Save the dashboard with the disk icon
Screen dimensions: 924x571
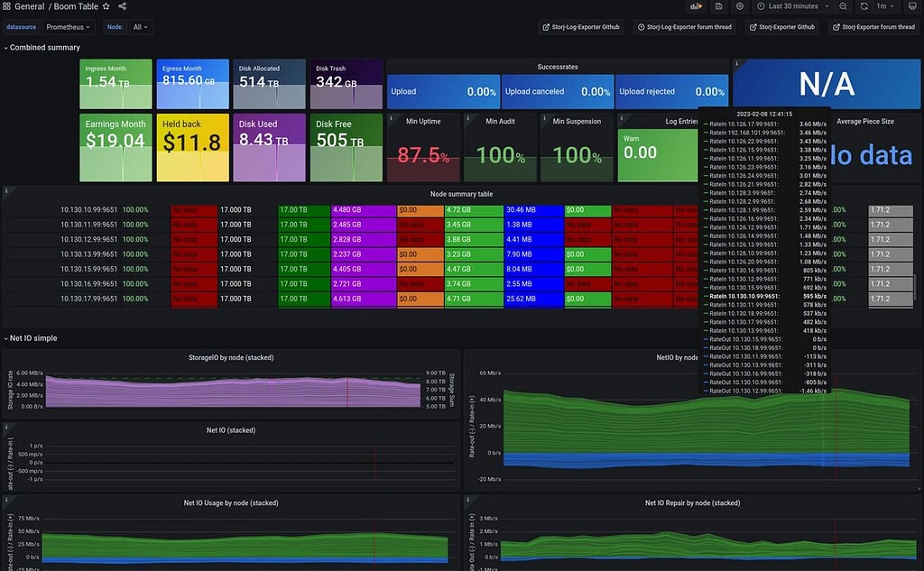point(719,6)
